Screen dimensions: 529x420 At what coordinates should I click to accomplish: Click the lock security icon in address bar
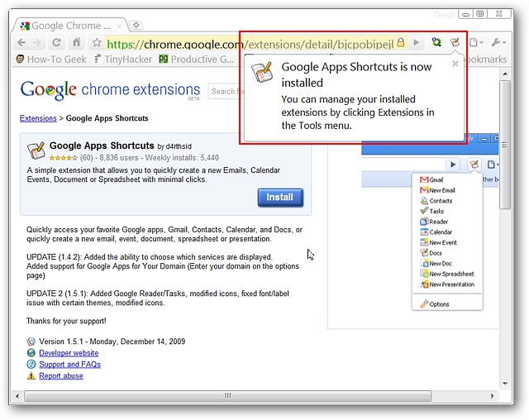tap(401, 42)
